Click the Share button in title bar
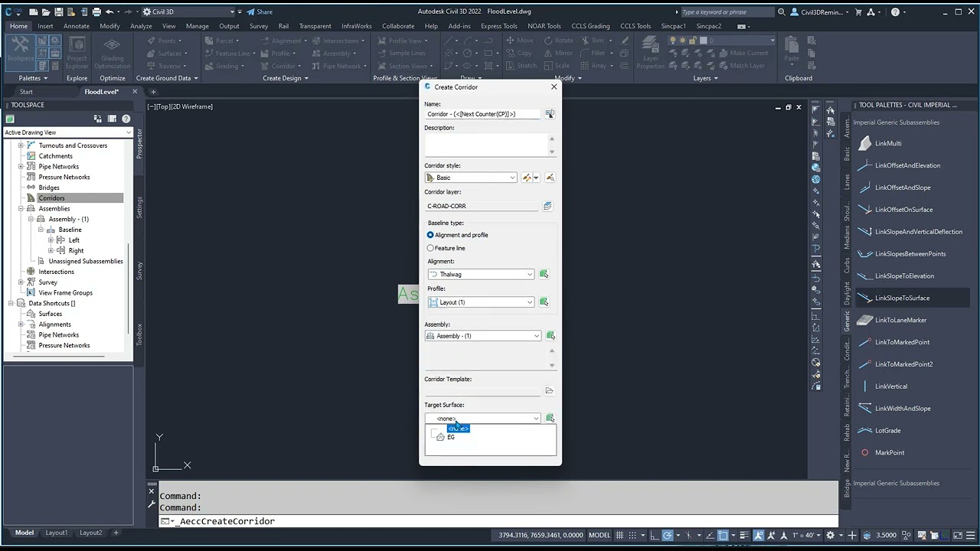Viewport: 980px width, 551px height. tap(260, 12)
